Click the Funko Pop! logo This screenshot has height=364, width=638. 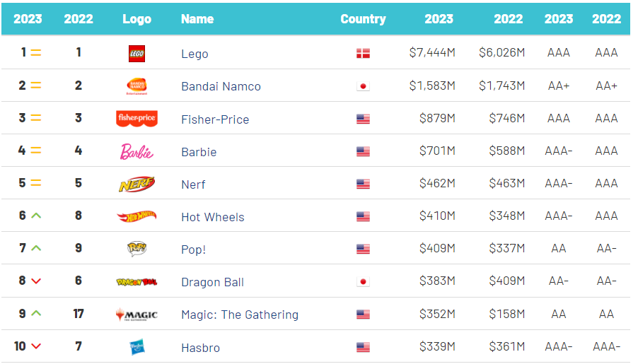point(137,249)
